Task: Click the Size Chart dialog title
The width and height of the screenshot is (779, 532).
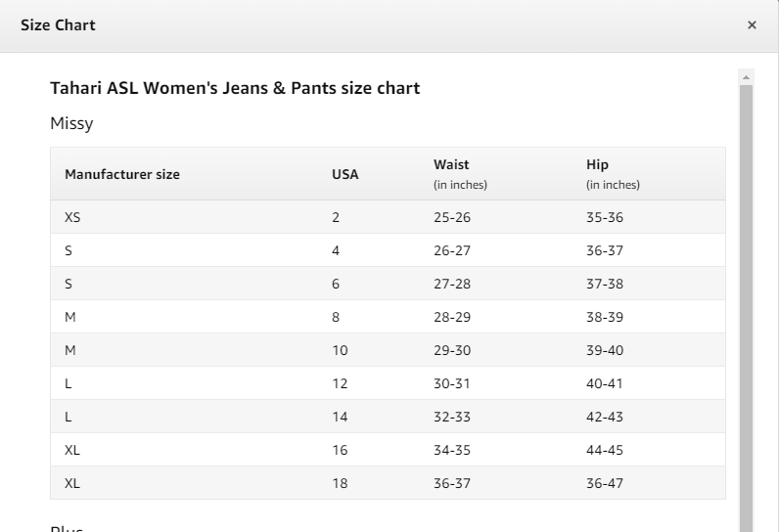Action: [x=58, y=24]
